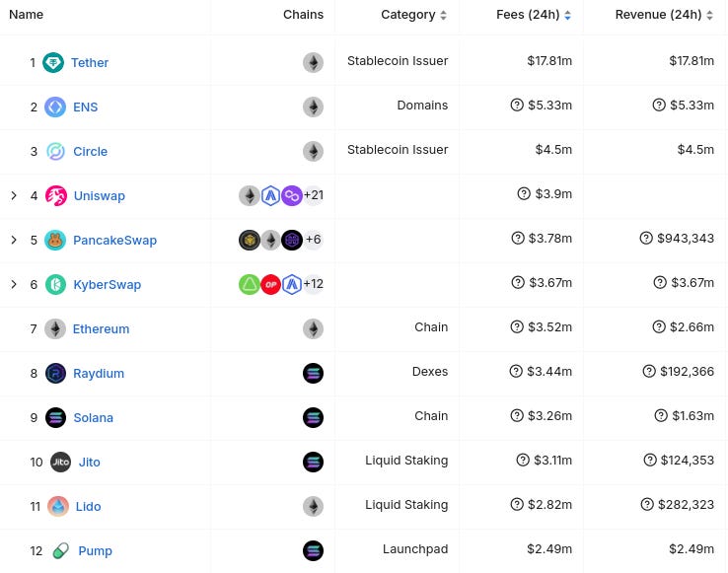The image size is (728, 573).
Task: Click the Pump pill logo
Action: click(61, 550)
